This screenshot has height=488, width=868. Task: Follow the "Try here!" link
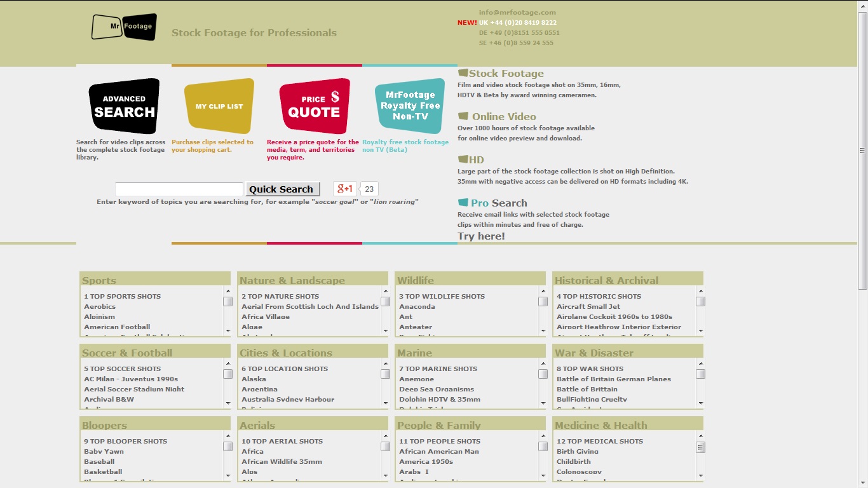pyautogui.click(x=481, y=236)
